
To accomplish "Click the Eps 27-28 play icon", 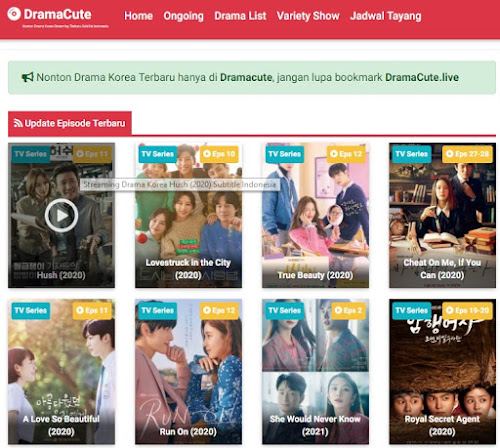I will tap(450, 154).
